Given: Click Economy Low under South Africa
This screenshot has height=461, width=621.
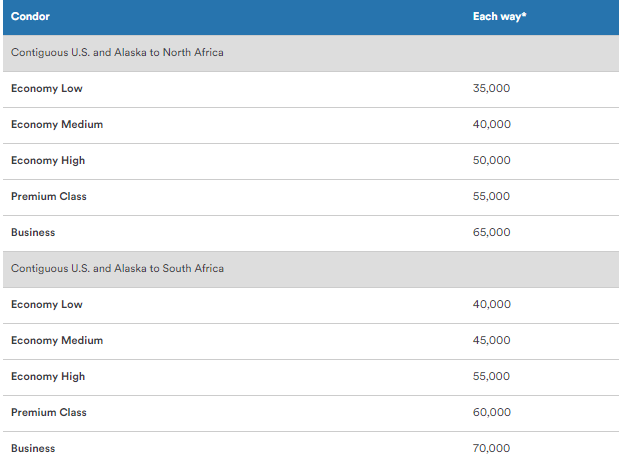Looking at the screenshot, I should 47,304.
